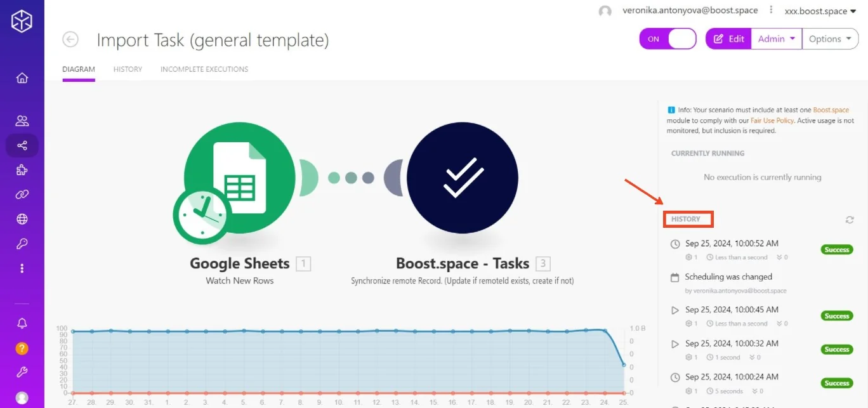Switch to the INCOMPLETE EXECUTIONS tab
This screenshot has width=868, height=408.
click(x=204, y=69)
